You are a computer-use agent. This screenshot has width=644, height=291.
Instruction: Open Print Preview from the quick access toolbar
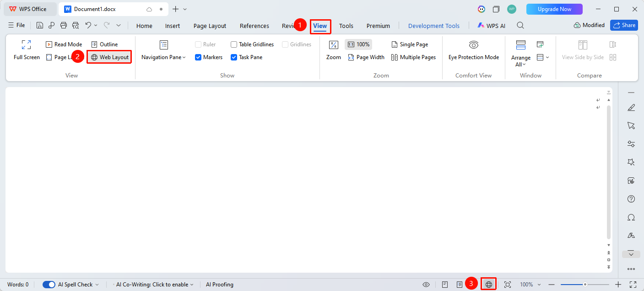click(x=76, y=26)
